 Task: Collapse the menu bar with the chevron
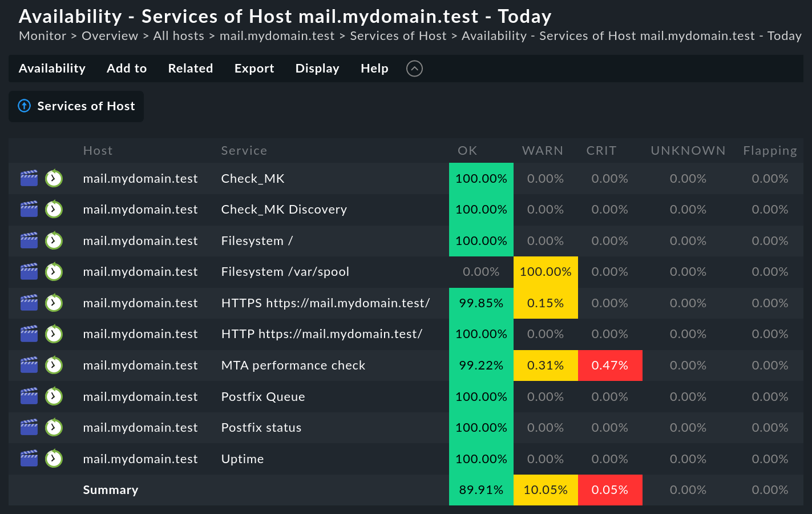[414, 69]
